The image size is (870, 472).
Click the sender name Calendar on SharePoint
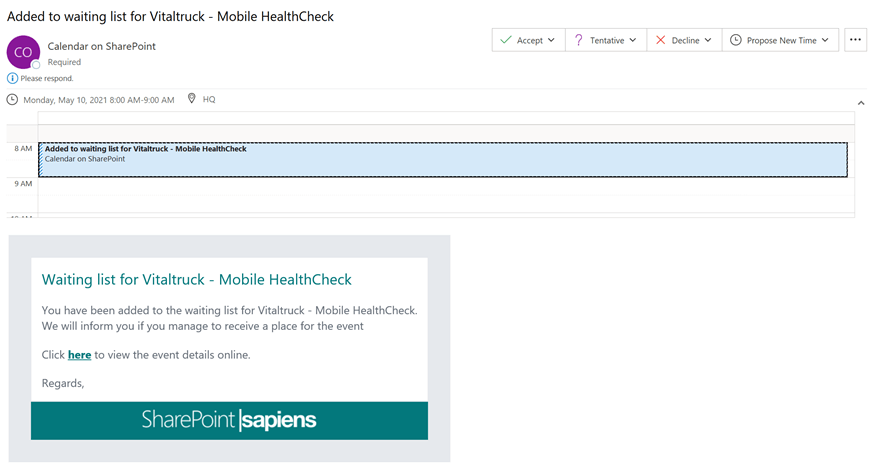click(x=102, y=47)
